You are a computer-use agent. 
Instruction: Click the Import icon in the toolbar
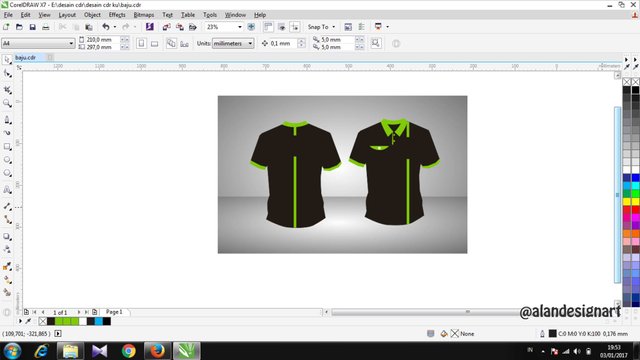coord(166,27)
